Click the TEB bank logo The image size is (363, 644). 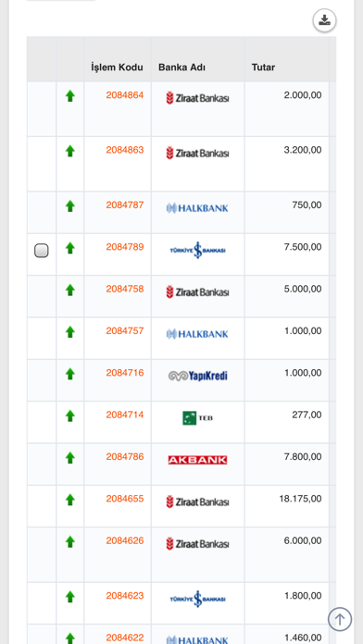[x=198, y=418]
